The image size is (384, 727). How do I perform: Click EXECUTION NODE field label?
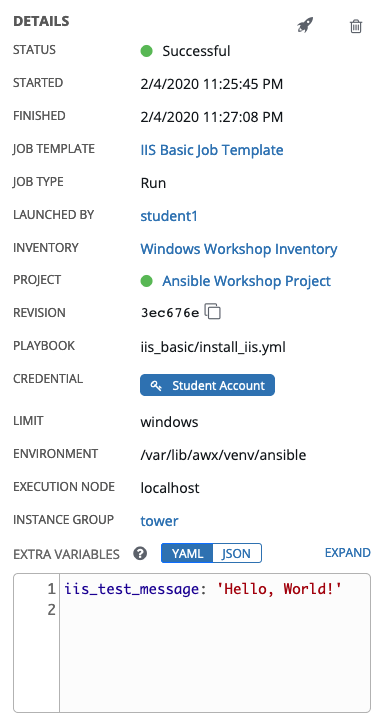pos(64,487)
